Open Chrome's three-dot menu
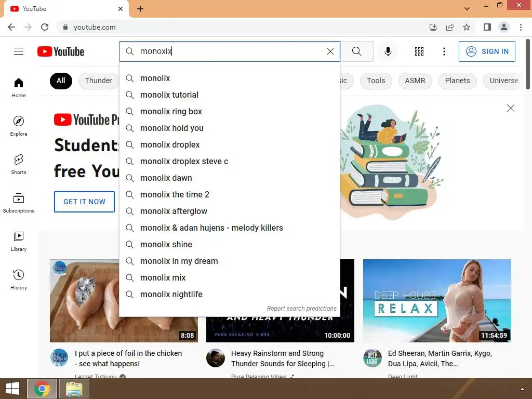 pos(521,27)
